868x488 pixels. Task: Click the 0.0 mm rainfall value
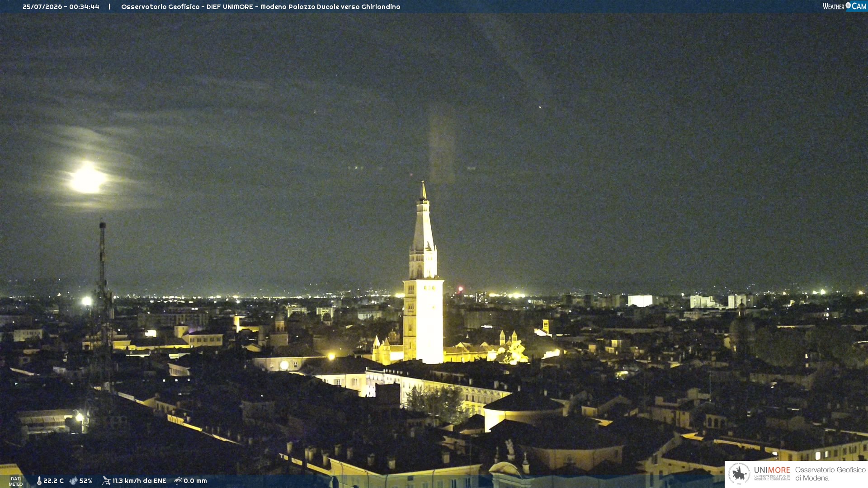click(x=195, y=481)
